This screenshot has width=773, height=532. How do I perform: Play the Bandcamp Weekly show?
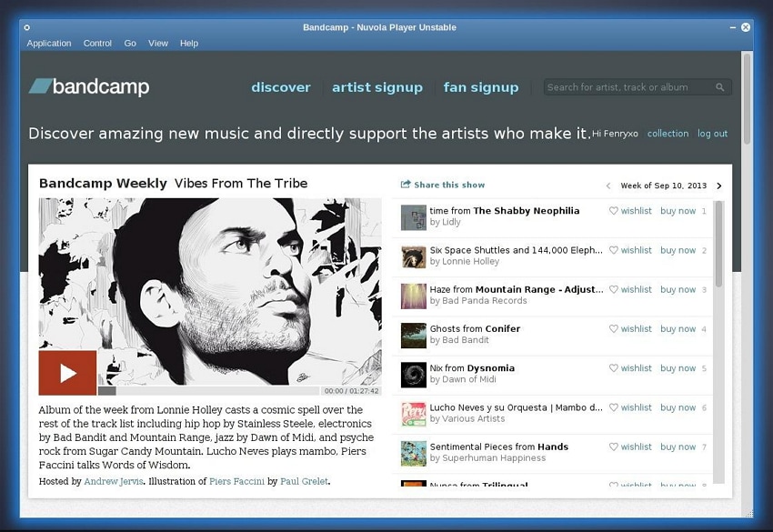(67, 373)
